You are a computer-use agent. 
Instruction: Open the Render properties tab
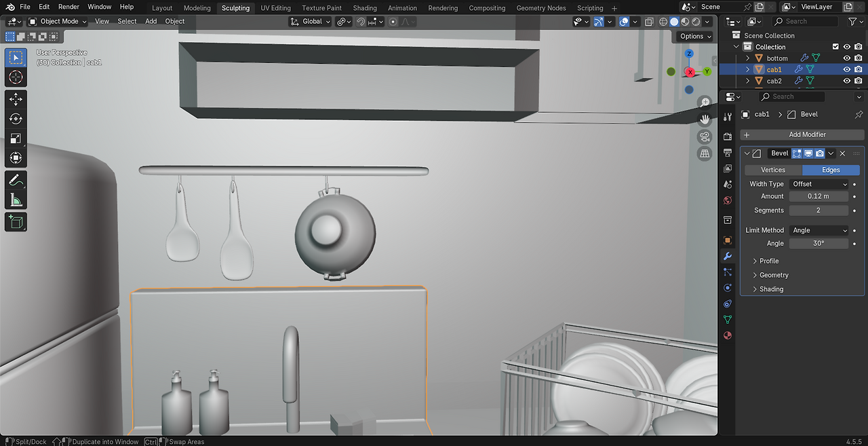[x=728, y=136]
